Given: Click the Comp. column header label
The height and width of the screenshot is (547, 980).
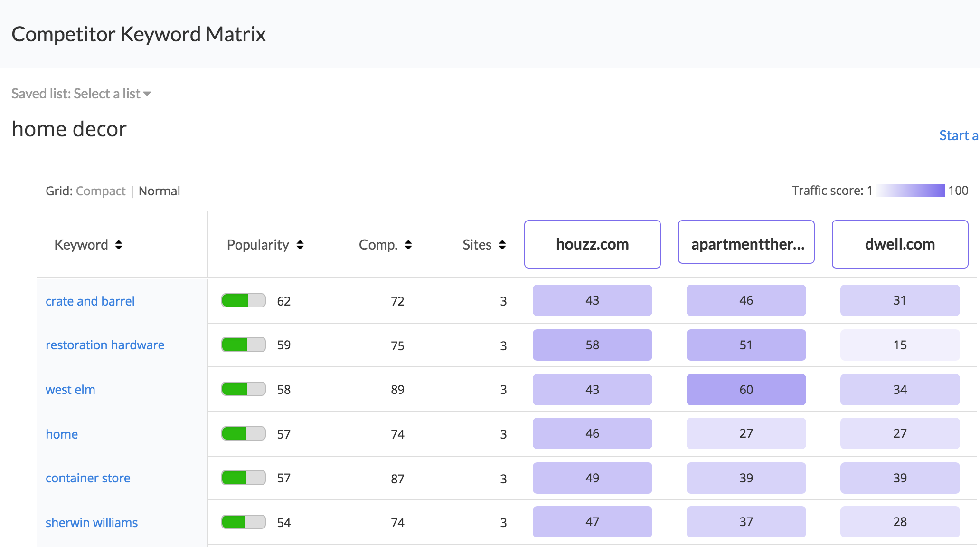Looking at the screenshot, I should (x=378, y=245).
